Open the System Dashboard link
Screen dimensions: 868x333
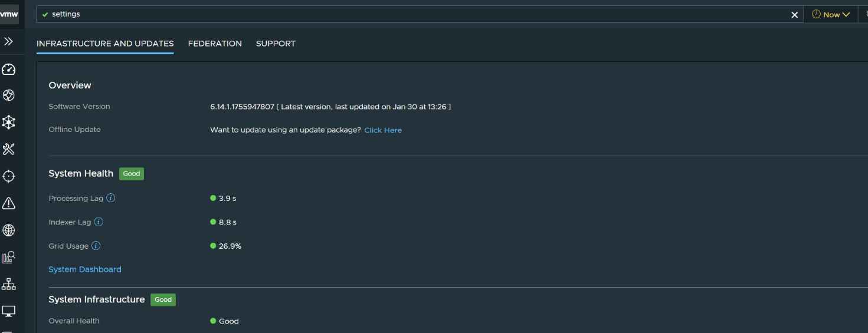click(85, 269)
